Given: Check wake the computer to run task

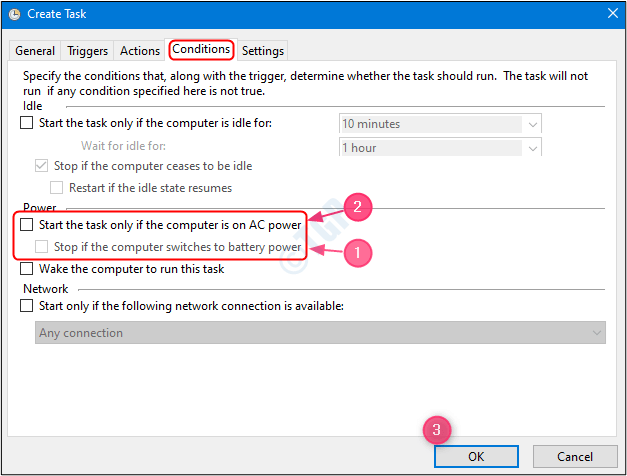Looking at the screenshot, I should (27, 269).
